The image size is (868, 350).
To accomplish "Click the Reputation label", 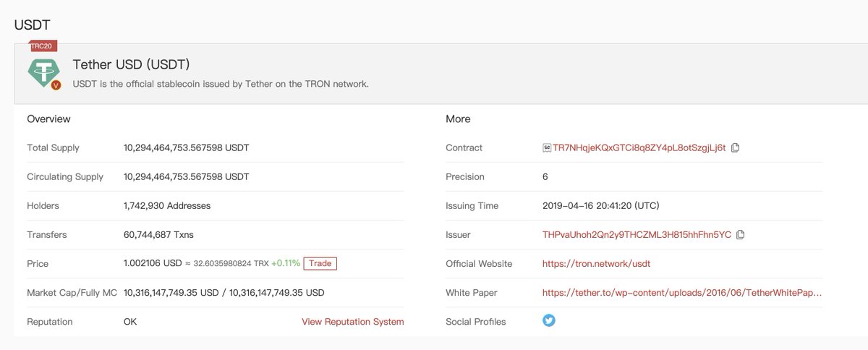I will (x=50, y=322).
